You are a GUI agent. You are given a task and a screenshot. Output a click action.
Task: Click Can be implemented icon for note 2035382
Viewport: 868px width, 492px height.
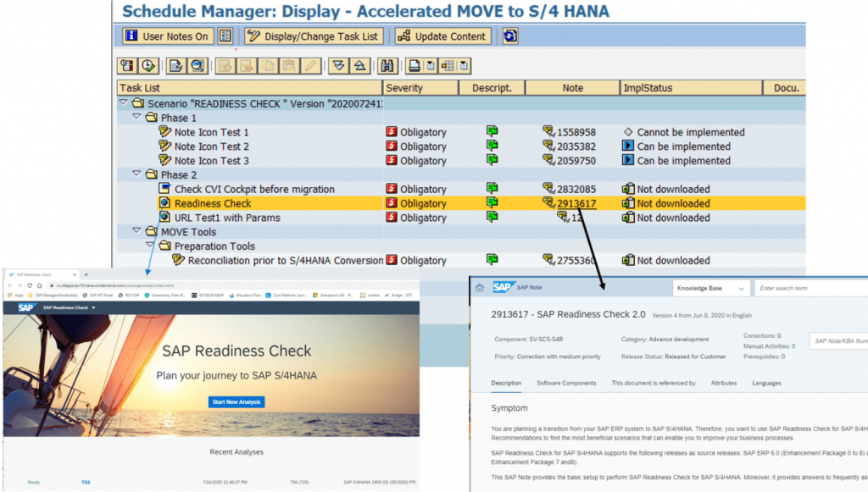tap(628, 146)
